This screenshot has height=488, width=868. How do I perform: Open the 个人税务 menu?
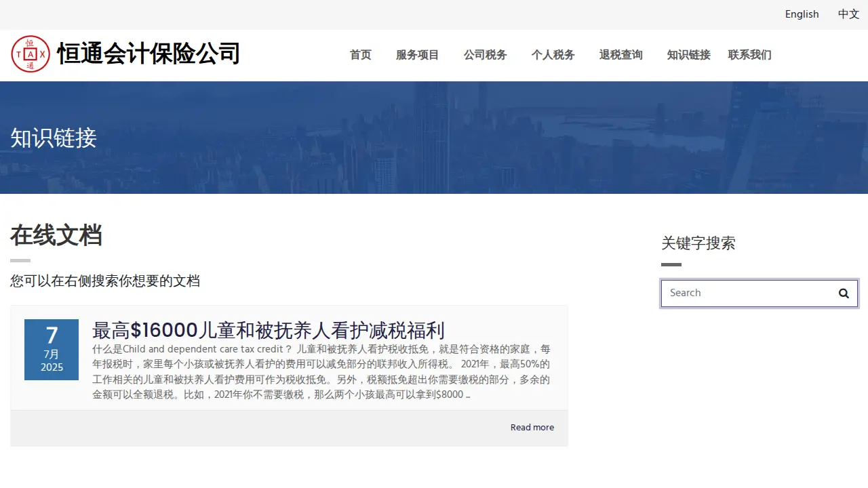(553, 55)
